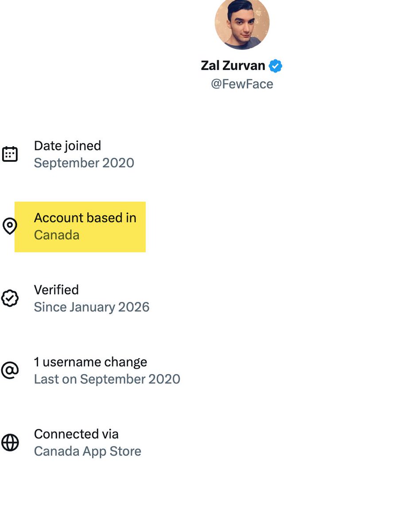
Task: Click the calendar icon beside Date joined
Action: (x=10, y=154)
